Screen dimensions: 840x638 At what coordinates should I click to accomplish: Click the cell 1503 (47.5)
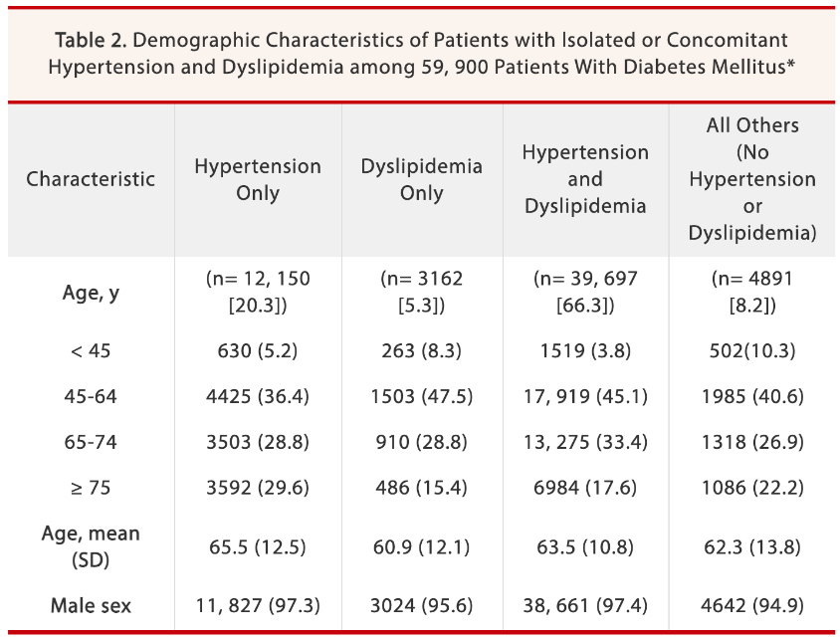pyautogui.click(x=422, y=396)
